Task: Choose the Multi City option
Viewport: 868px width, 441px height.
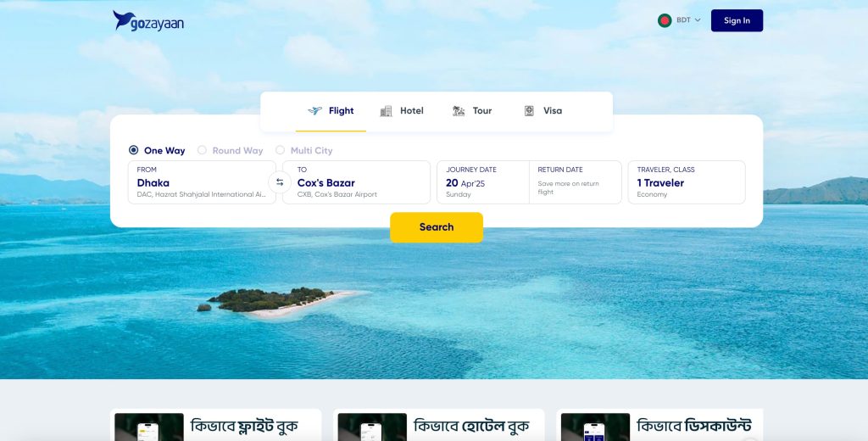Action: pos(304,150)
